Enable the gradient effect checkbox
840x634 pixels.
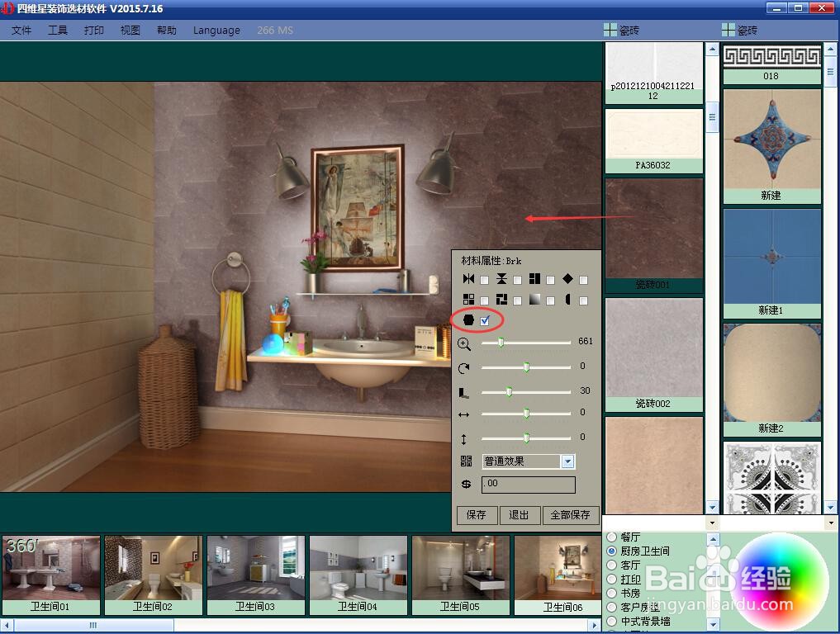tap(550, 301)
